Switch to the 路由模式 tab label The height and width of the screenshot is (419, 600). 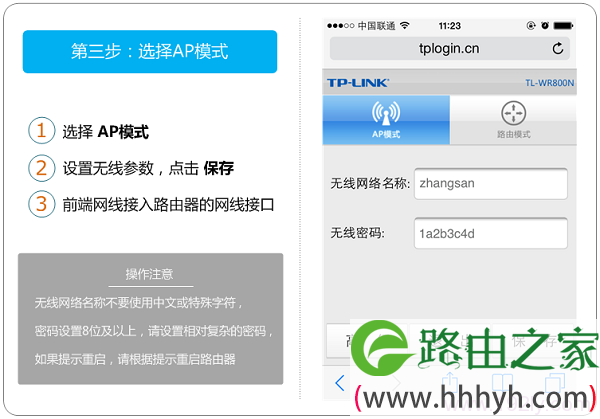(x=514, y=134)
